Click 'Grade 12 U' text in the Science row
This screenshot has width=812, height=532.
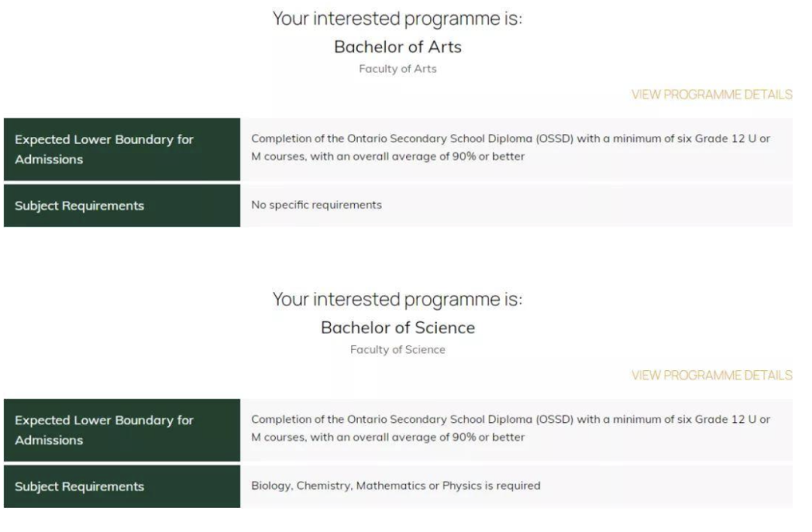pyautogui.click(x=727, y=419)
